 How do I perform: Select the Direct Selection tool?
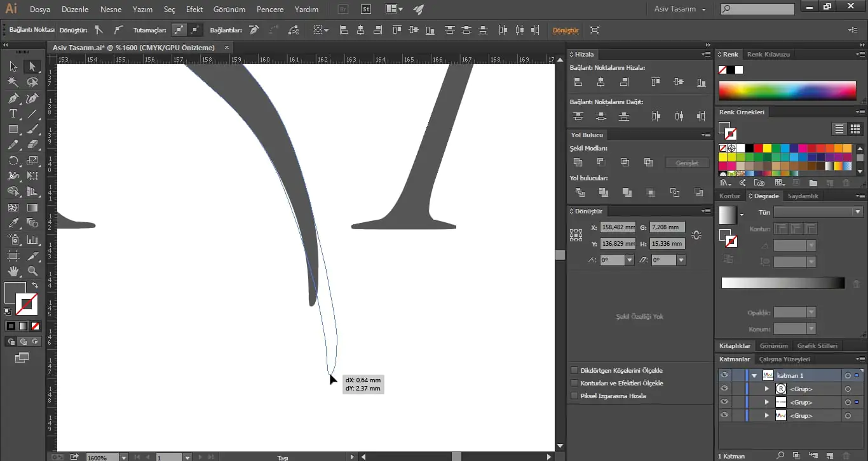32,67
